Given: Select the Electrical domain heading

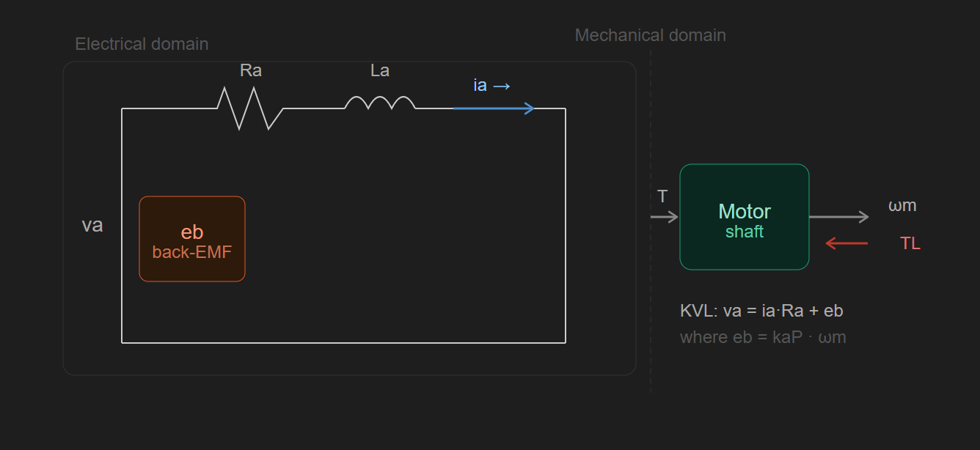Looking at the screenshot, I should [142, 44].
